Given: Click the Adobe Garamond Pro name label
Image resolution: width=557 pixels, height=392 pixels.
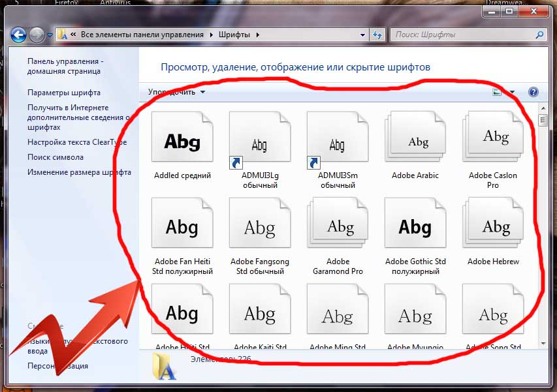Looking at the screenshot, I should [x=338, y=266].
